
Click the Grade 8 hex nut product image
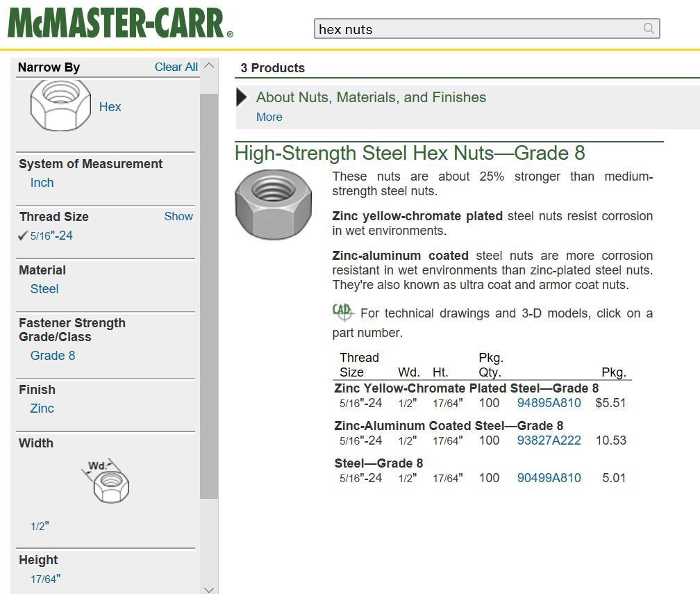pyautogui.click(x=272, y=205)
